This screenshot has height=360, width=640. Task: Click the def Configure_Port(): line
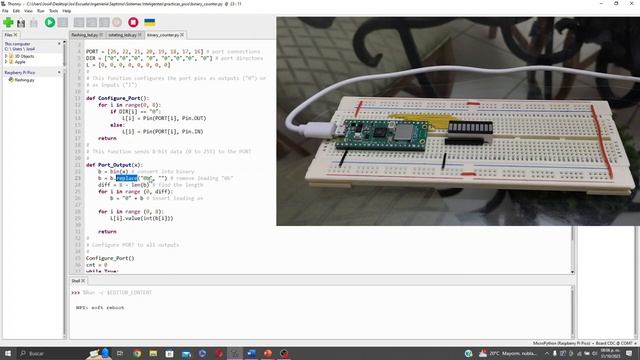click(x=118, y=98)
